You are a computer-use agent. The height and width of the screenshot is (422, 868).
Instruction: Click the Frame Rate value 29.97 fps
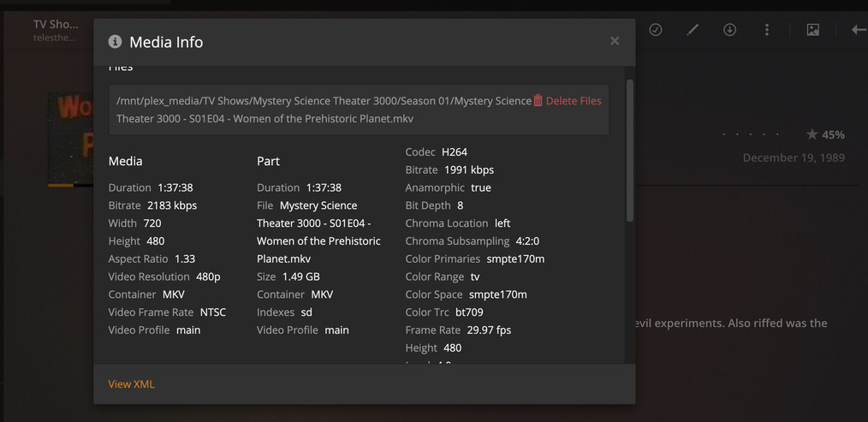489,330
